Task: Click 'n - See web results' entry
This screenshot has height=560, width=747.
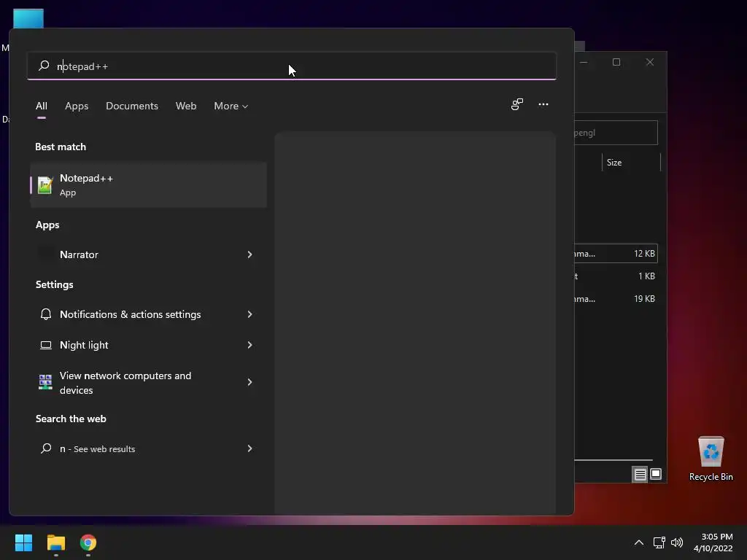Action: pyautogui.click(x=148, y=448)
